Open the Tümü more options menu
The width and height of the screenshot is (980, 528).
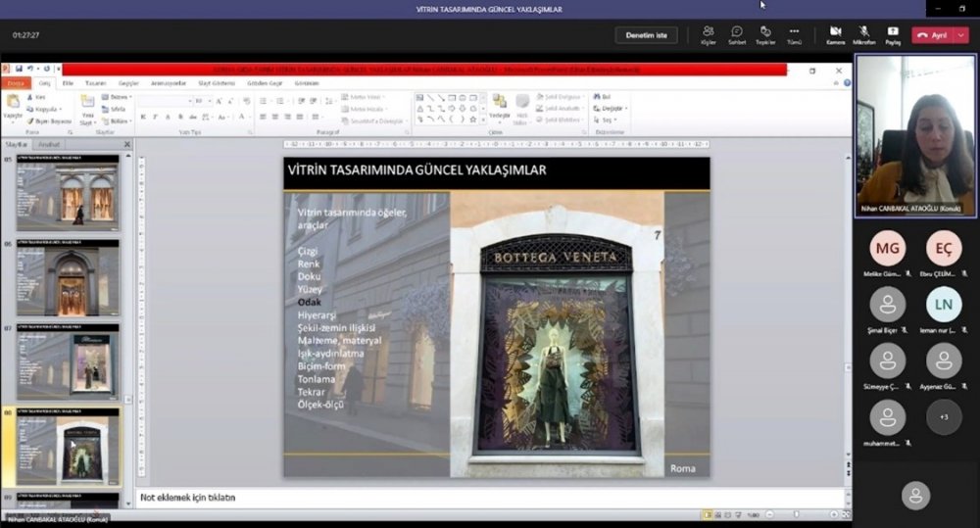click(794, 35)
